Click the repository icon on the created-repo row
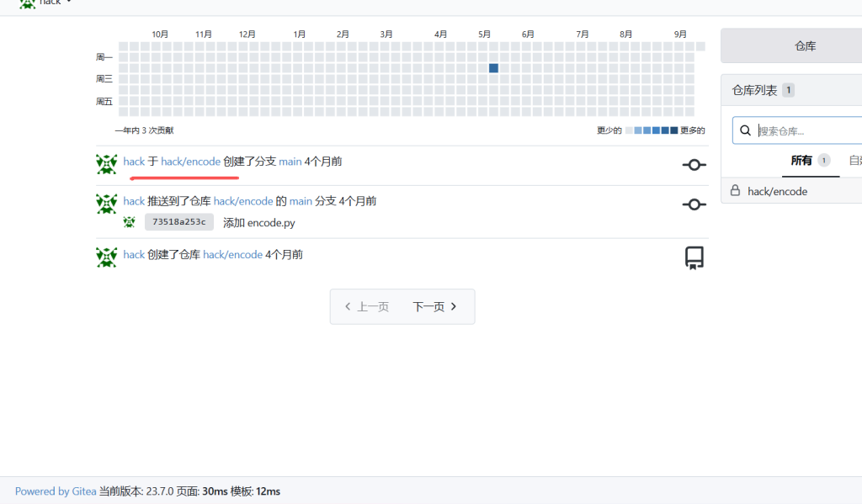Viewport: 862px width, 504px height. coord(694,257)
